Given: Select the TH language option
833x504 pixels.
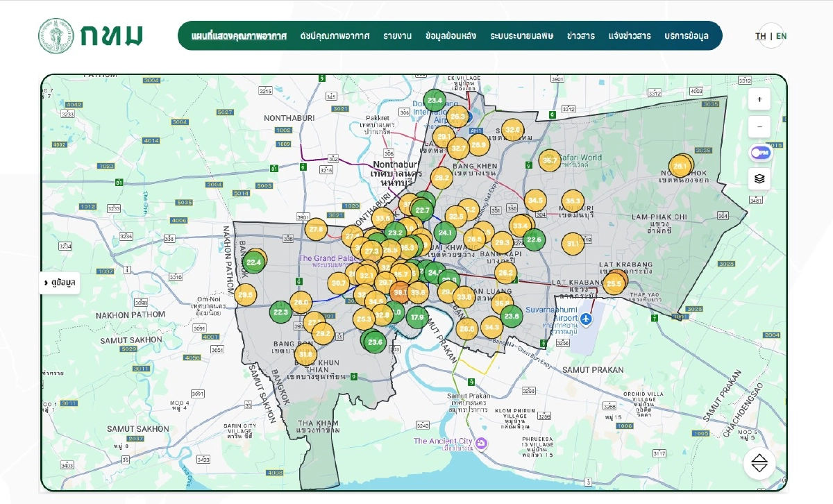Looking at the screenshot, I should (761, 36).
